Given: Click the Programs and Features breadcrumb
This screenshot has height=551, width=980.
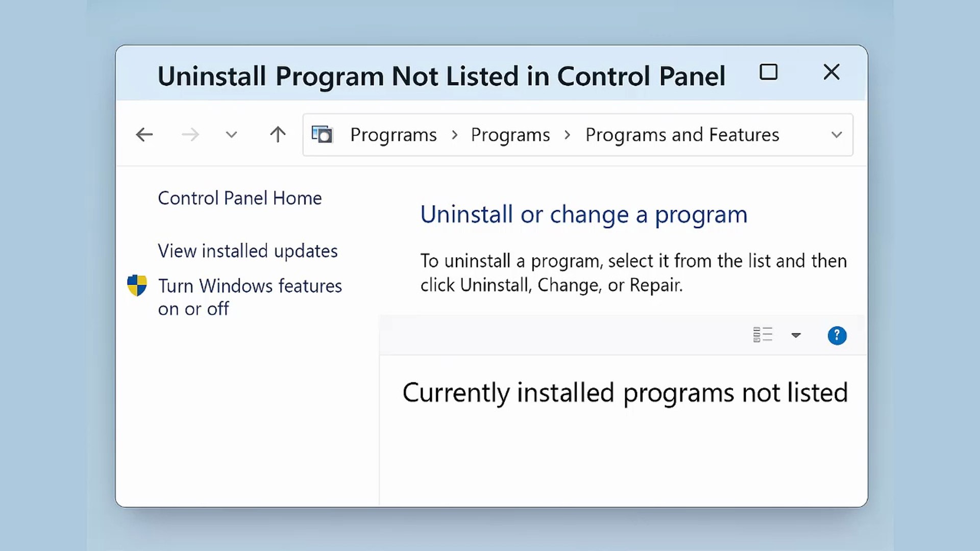Looking at the screenshot, I should pyautogui.click(x=682, y=135).
